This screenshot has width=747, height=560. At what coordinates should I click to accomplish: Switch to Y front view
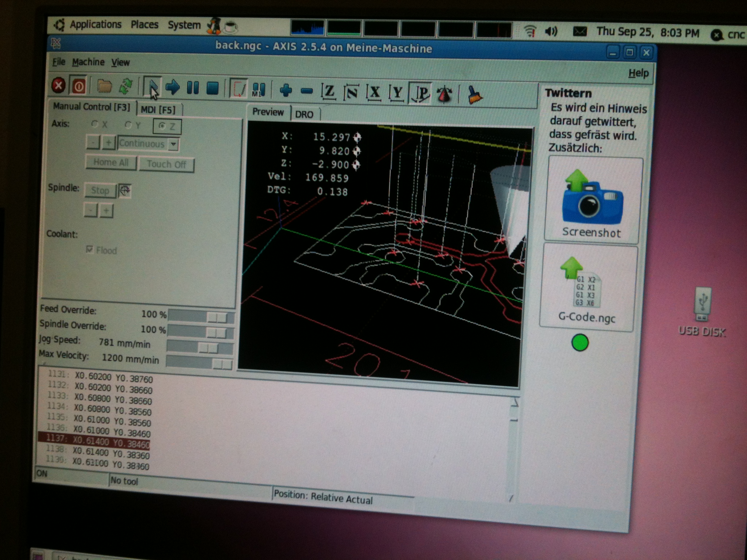click(396, 93)
